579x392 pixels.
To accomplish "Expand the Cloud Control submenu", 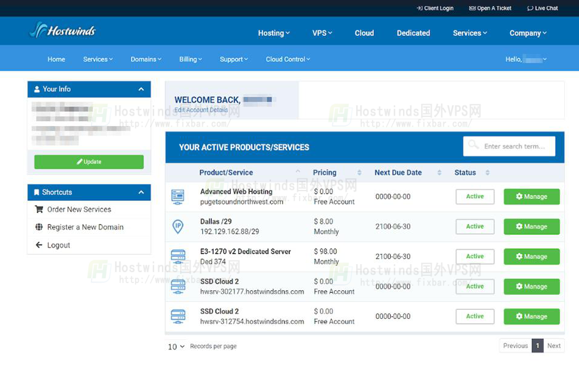I will click(287, 59).
